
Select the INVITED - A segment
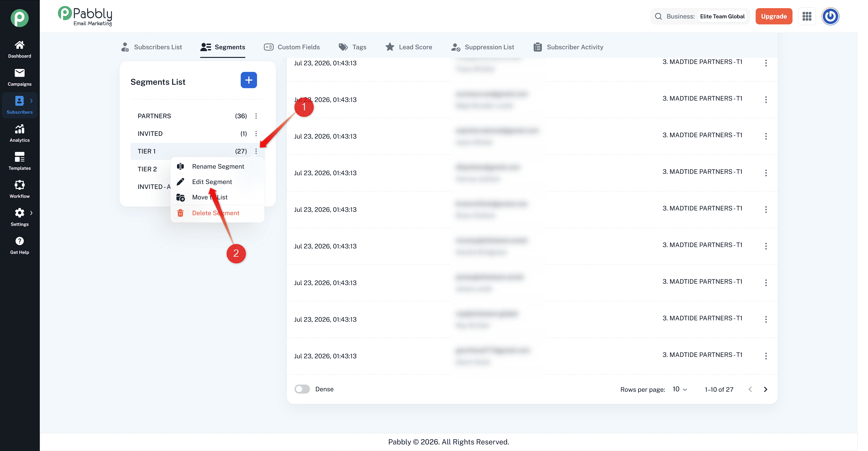pyautogui.click(x=154, y=187)
